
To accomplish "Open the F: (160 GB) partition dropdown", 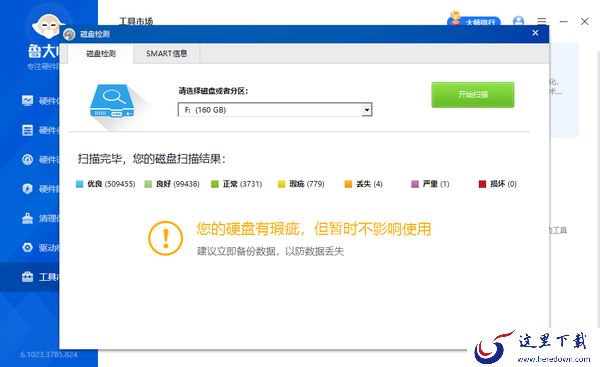I will pos(275,110).
